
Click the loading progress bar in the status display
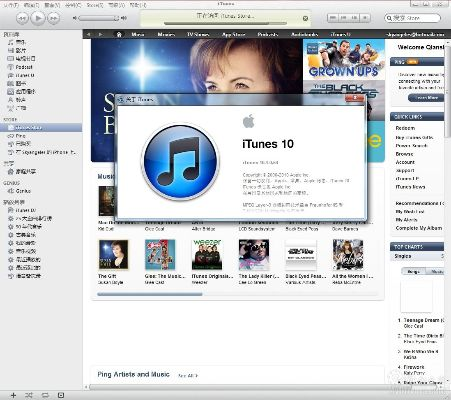[x=225, y=23]
